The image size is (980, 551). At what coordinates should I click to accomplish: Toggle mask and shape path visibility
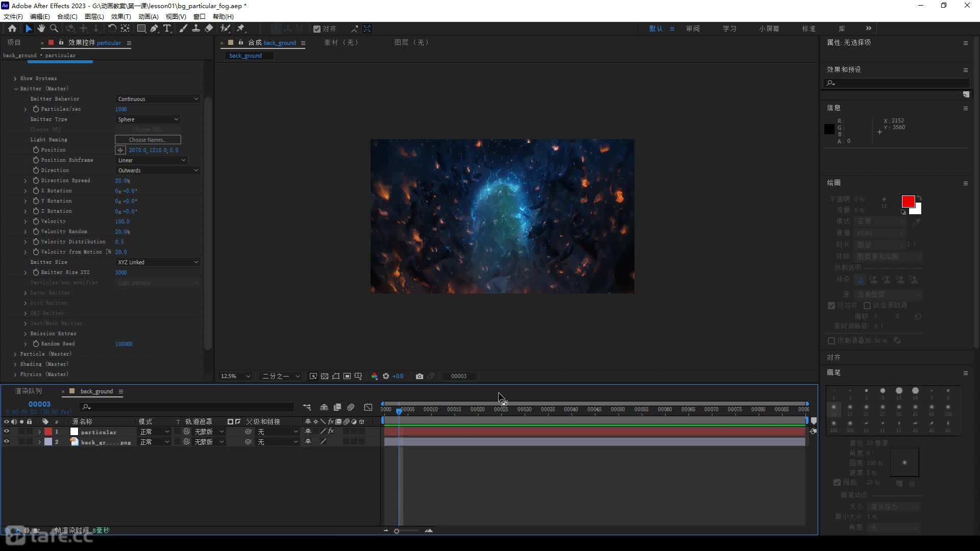point(336,376)
